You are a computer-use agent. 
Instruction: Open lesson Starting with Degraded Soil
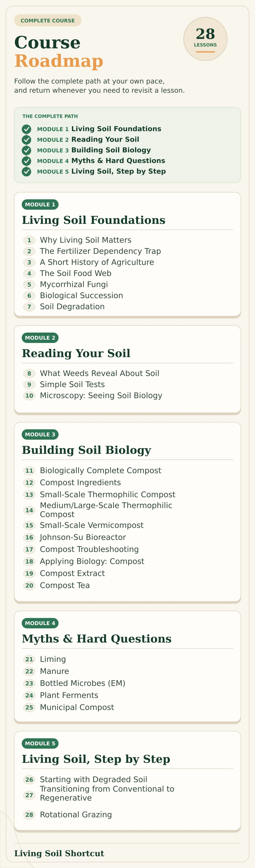93,779
